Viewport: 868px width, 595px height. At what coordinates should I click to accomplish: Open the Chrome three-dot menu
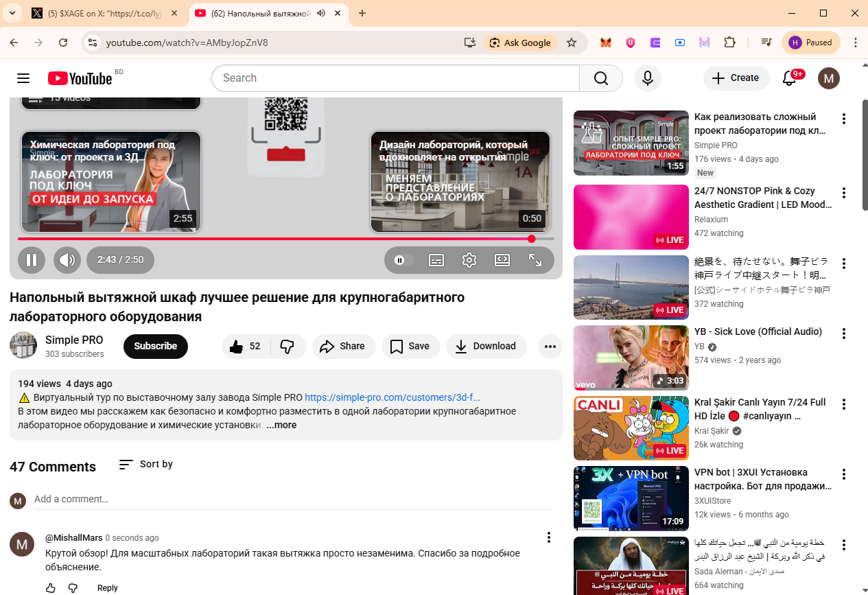(856, 43)
